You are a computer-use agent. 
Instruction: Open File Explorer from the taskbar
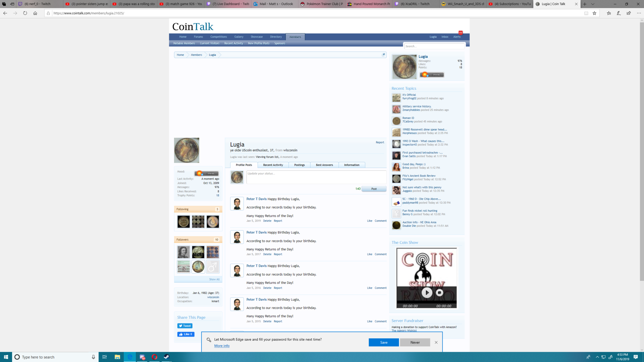point(117,357)
